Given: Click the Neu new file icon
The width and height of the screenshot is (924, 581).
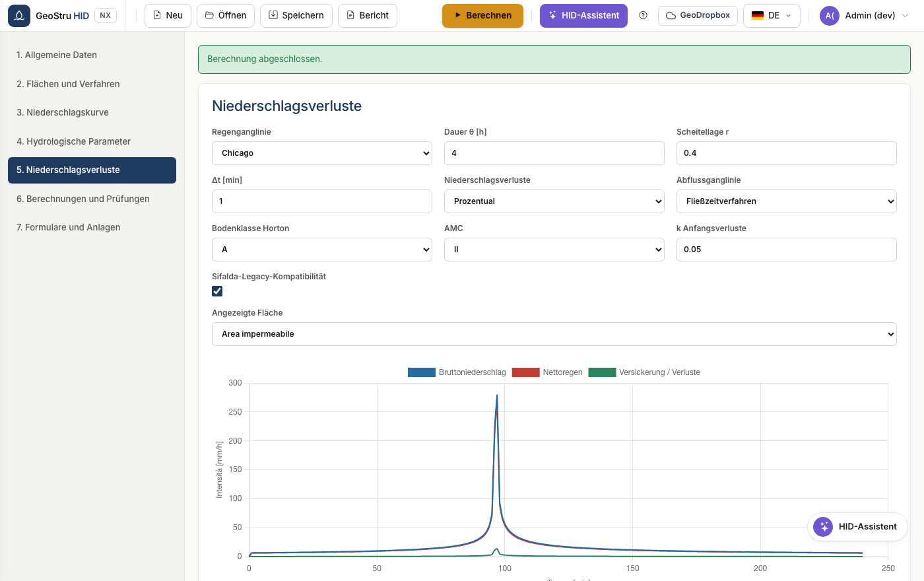Looking at the screenshot, I should (157, 15).
